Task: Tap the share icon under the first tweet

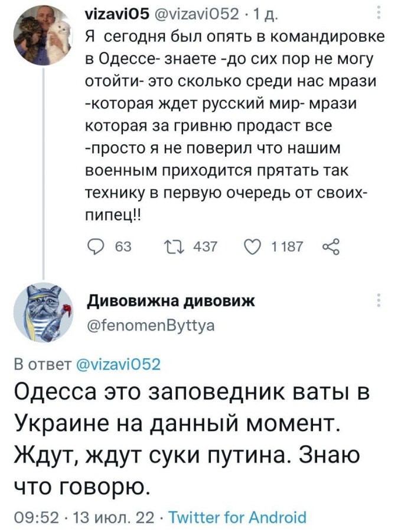Action: click(331, 246)
